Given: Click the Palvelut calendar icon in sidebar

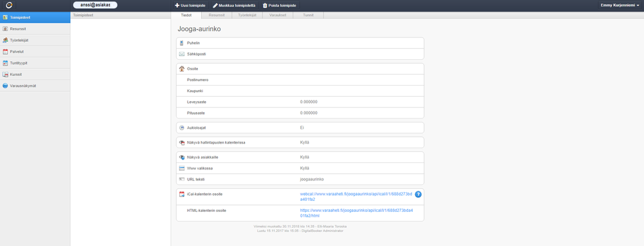Looking at the screenshot, I should (x=5, y=52).
